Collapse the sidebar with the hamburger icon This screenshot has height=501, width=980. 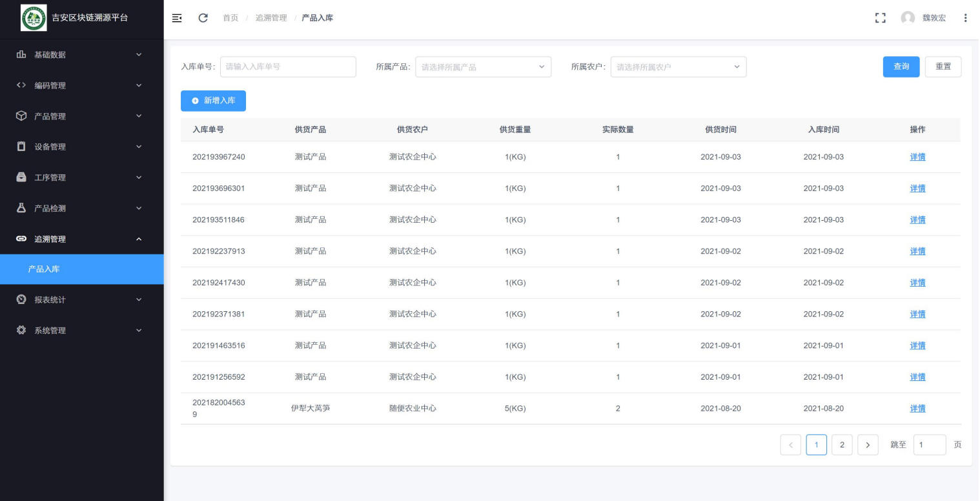click(x=177, y=18)
